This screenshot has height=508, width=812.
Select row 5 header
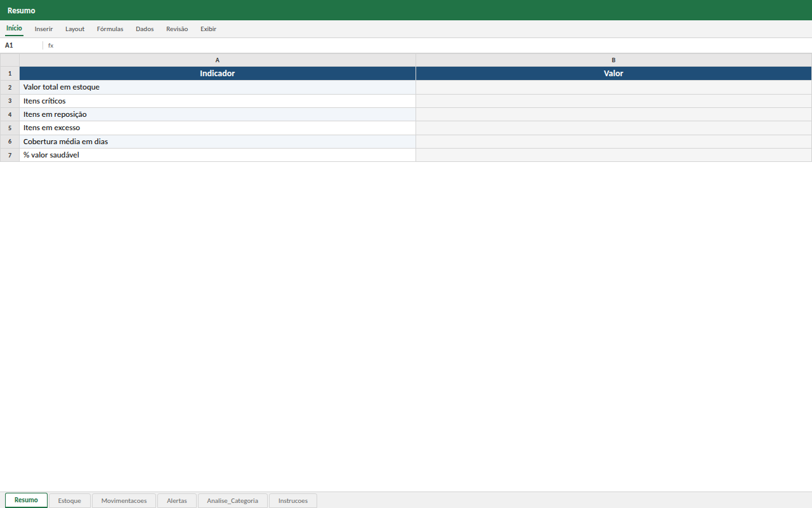click(10, 128)
